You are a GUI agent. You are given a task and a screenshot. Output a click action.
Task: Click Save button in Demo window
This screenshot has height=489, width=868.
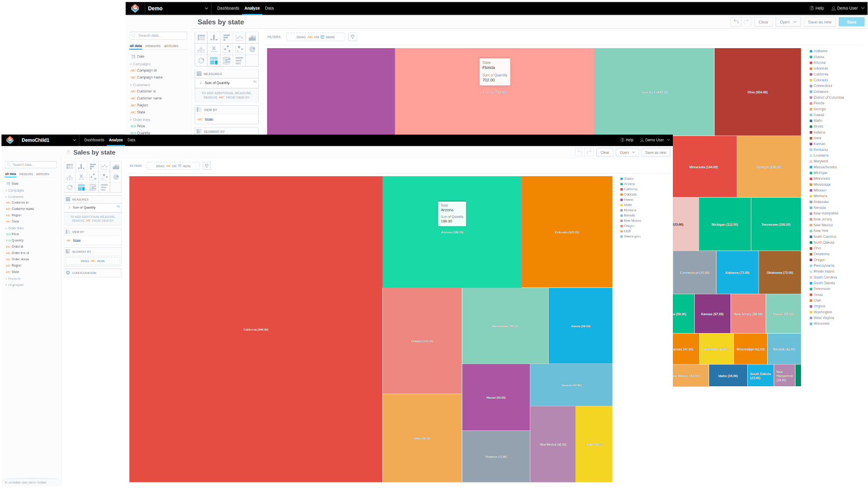pos(852,22)
